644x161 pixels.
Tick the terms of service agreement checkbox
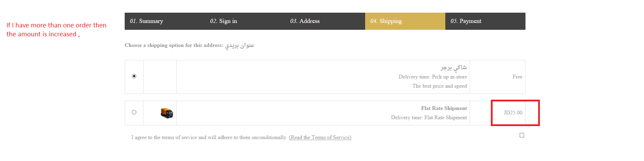pos(522,135)
